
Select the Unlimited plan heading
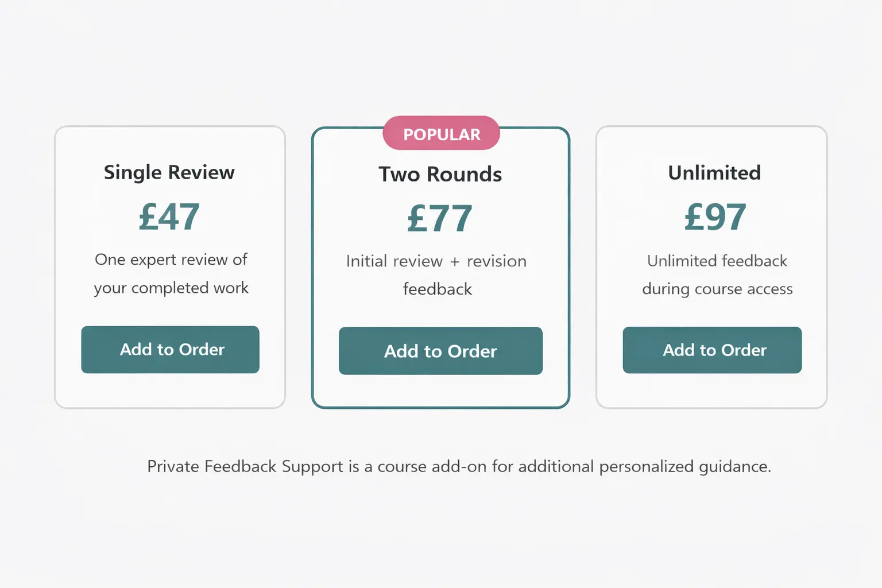[714, 172]
